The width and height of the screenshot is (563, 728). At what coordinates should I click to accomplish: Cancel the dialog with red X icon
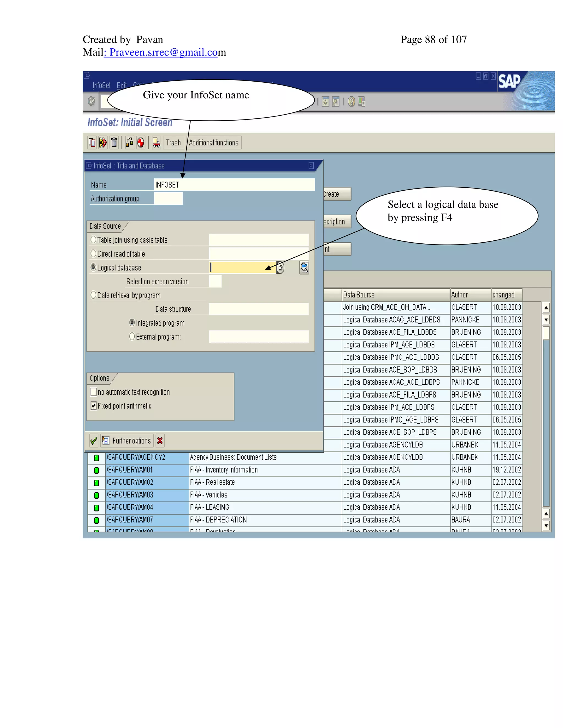pos(160,441)
